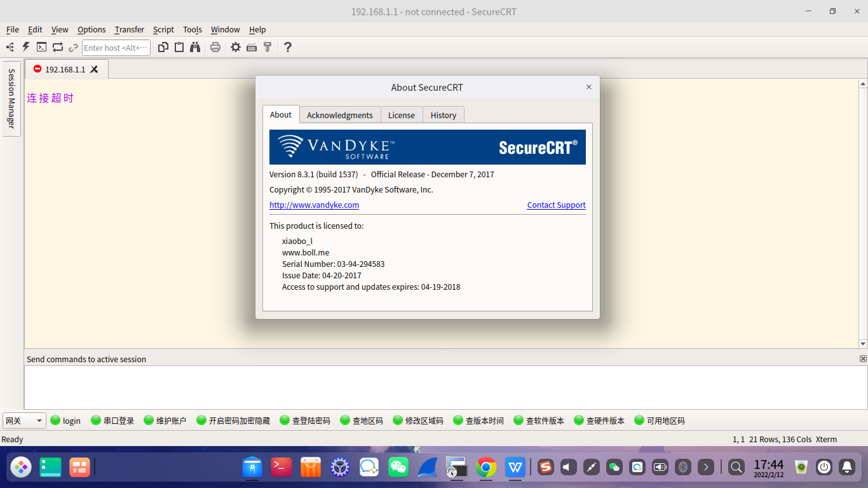
Task: Open the Help menu
Action: tap(257, 29)
